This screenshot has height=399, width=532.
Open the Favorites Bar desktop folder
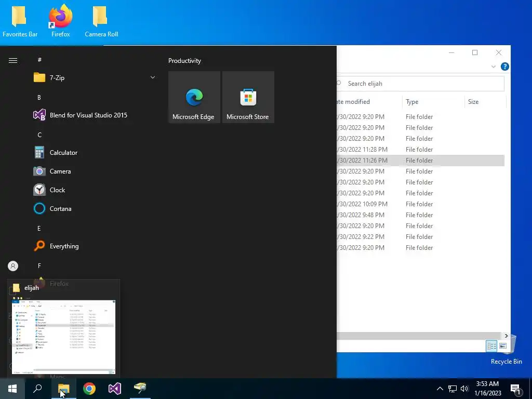click(x=20, y=21)
